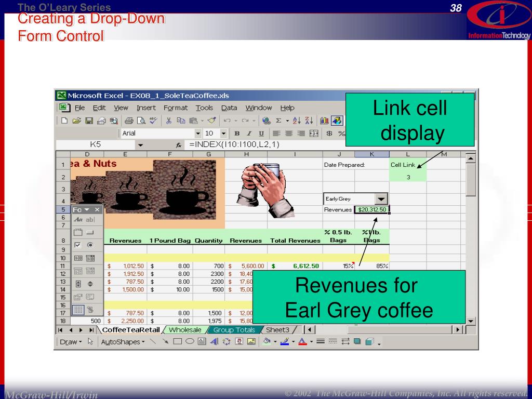Open the Forms toolbar options arrow
This screenshot has width=532, height=399.
click(x=87, y=210)
